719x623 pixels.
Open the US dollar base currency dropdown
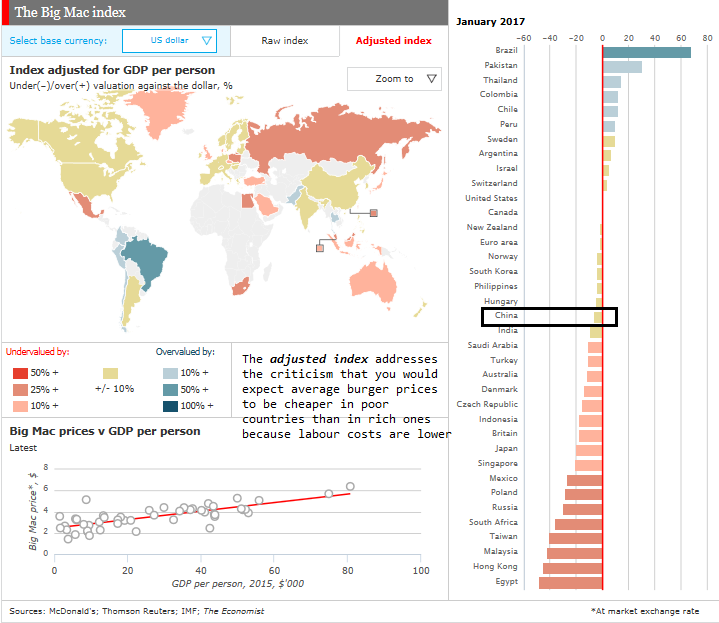coord(169,41)
